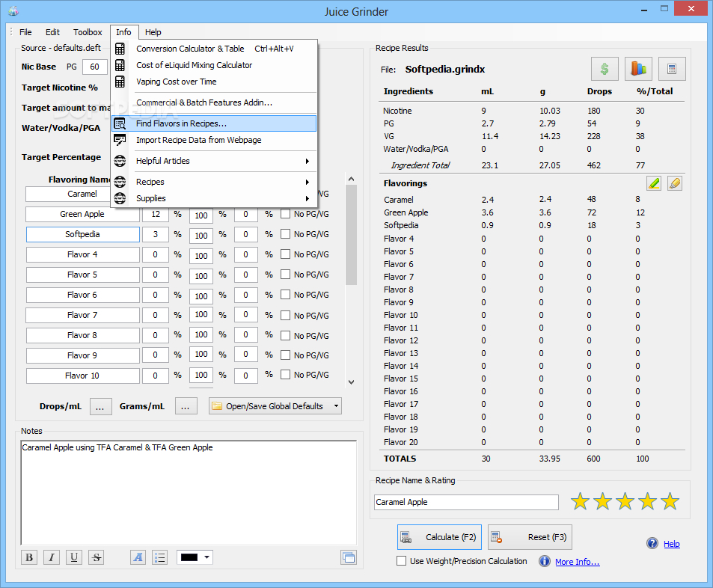
Task: Click the flavor list scroll up arrow
Action: 351,180
